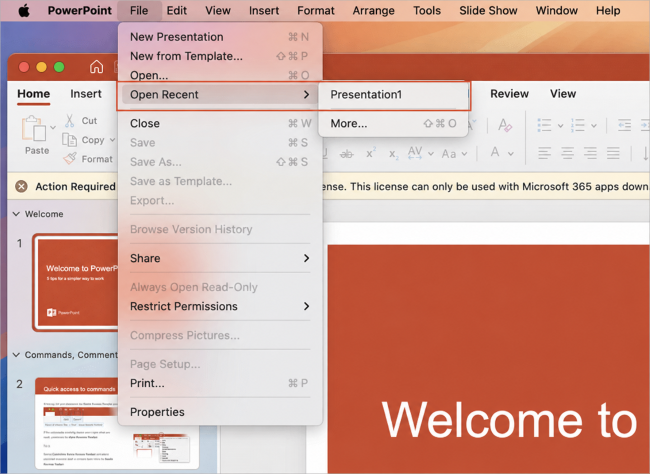Click the Format painter brush icon
This screenshot has height=474, width=650.
pyautogui.click(x=70, y=159)
